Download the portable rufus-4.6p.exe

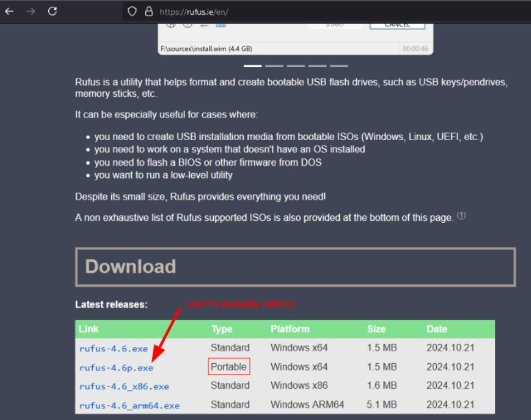point(116,368)
